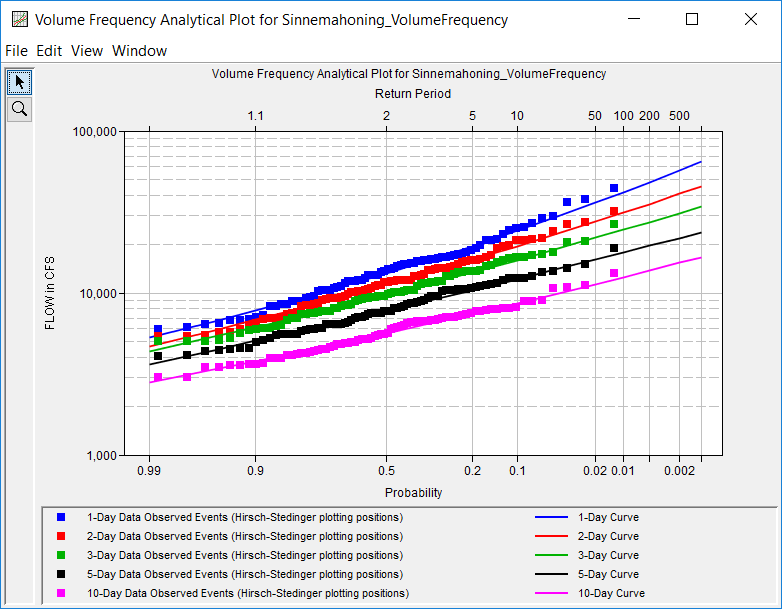Click the magenta 10-Day Curve legend line
This screenshot has width=782, height=609.
pos(552,593)
